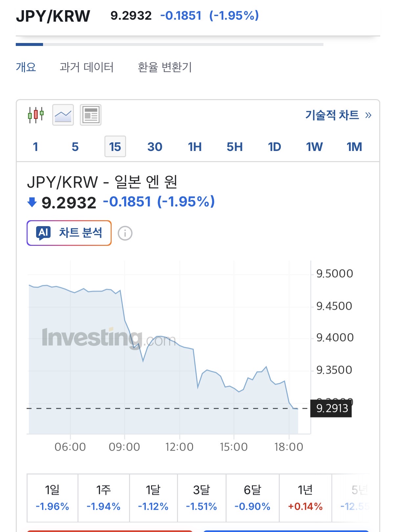Viewport: 396px width, 532px height.
Task: Click the Investing.com chart watermark
Action: pyautogui.click(x=108, y=338)
